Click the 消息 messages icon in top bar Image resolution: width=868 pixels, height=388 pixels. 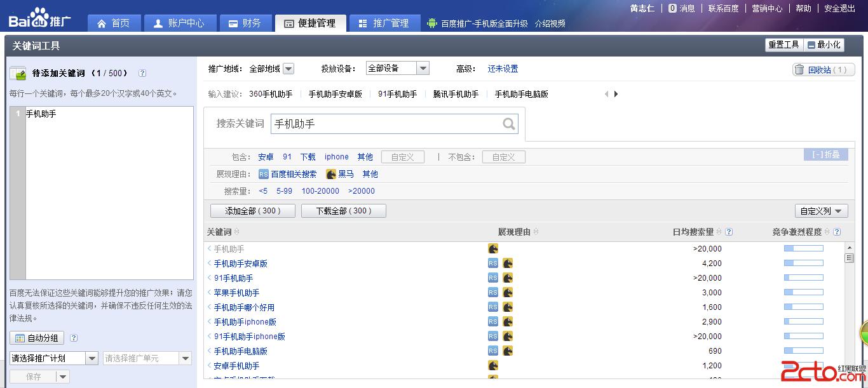tap(672, 8)
